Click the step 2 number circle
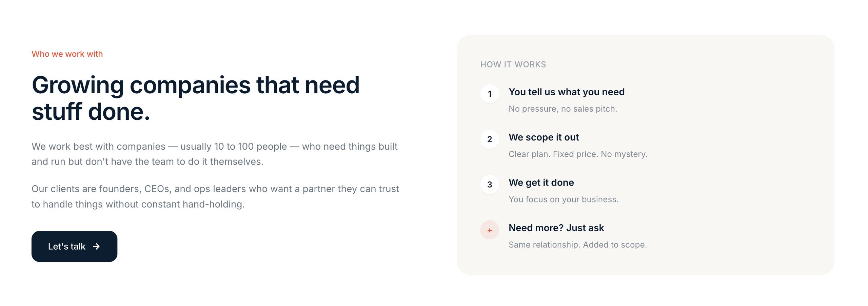868x306 pixels. click(489, 139)
